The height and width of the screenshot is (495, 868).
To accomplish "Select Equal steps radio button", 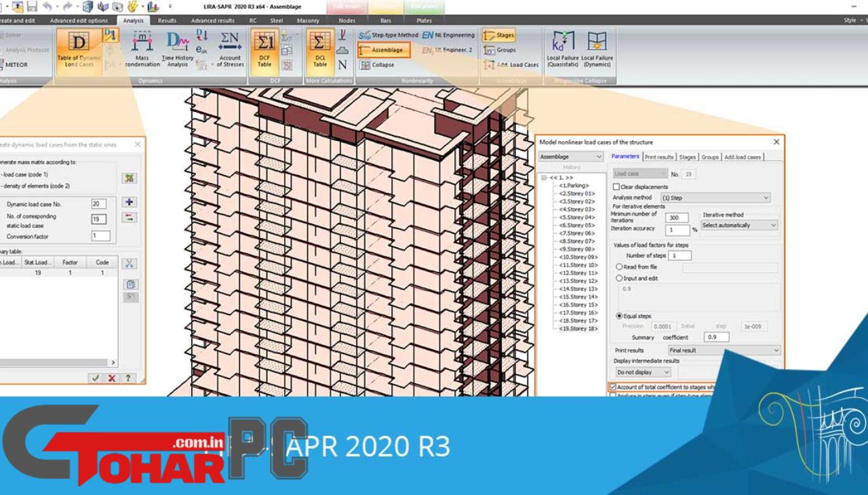I will [619, 316].
